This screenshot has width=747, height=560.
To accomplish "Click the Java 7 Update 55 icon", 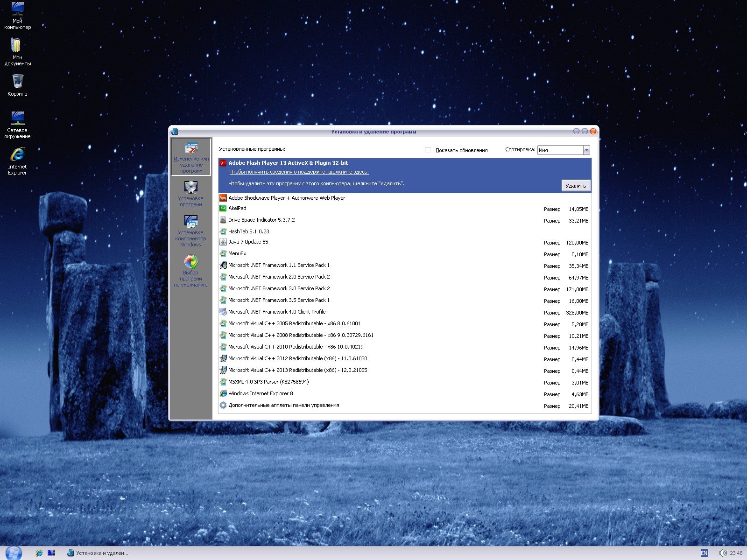I will coord(223,242).
